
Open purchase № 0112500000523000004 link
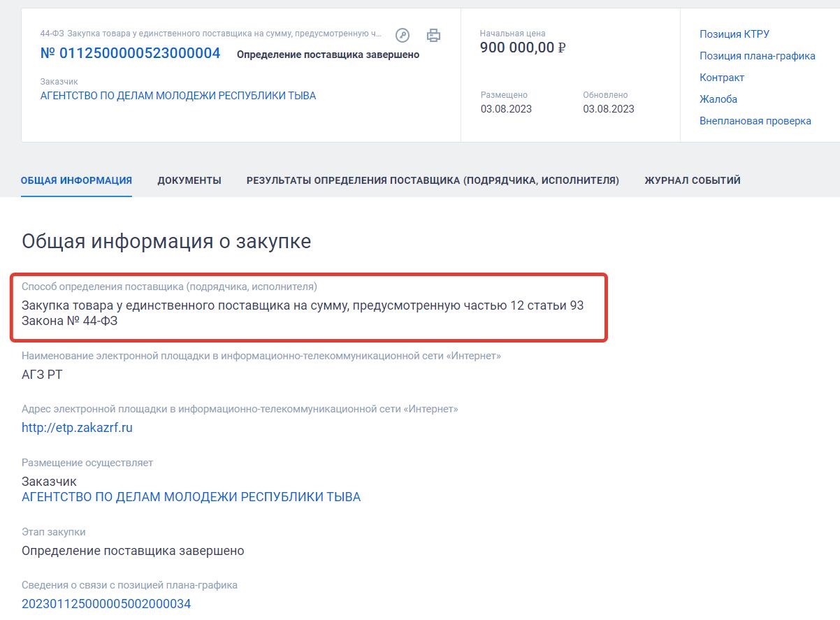coord(129,52)
